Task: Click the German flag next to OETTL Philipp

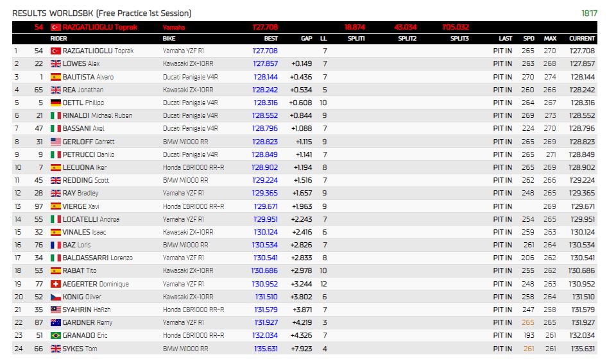Action: 55,103
